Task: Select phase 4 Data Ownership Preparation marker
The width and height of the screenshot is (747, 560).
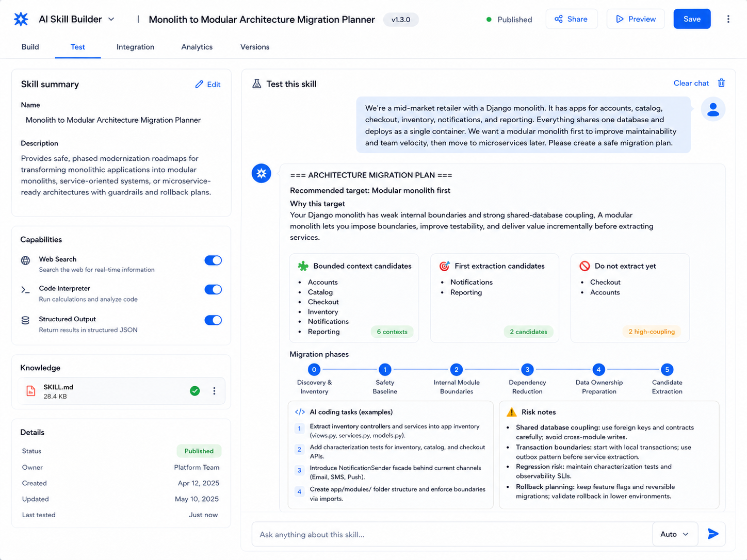Action: click(598, 369)
